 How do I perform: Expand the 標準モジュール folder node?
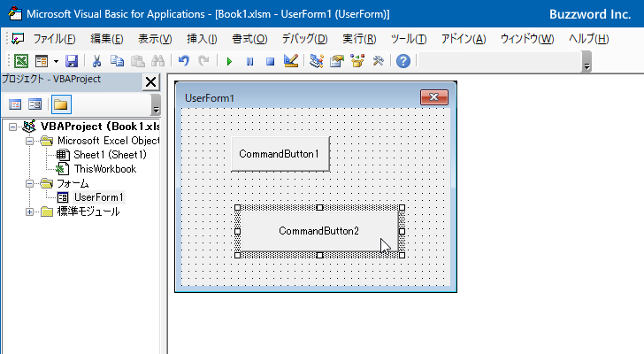(29, 212)
